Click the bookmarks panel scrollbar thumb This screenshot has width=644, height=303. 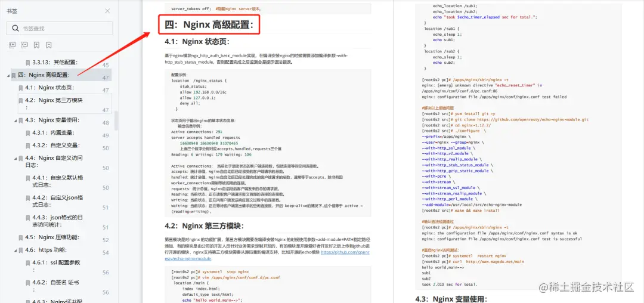(x=116, y=120)
